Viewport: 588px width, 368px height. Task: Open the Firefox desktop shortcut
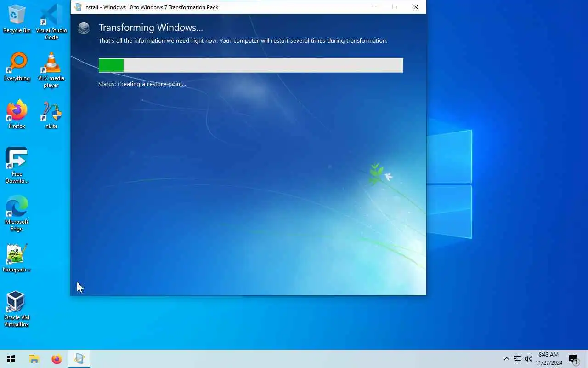(17, 115)
